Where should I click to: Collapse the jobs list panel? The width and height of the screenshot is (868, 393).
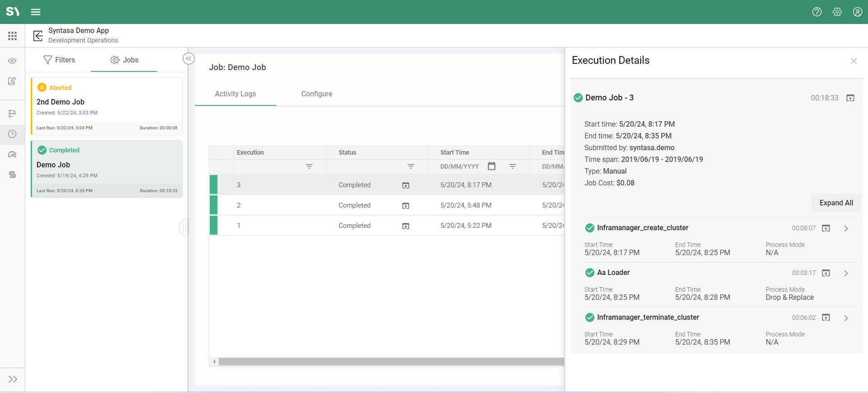pos(189,59)
